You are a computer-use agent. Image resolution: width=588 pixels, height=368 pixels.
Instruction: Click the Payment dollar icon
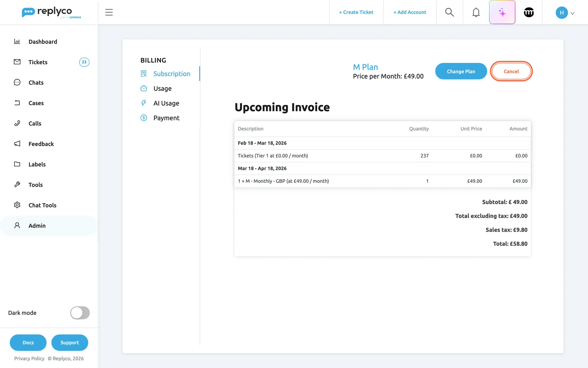(x=144, y=118)
